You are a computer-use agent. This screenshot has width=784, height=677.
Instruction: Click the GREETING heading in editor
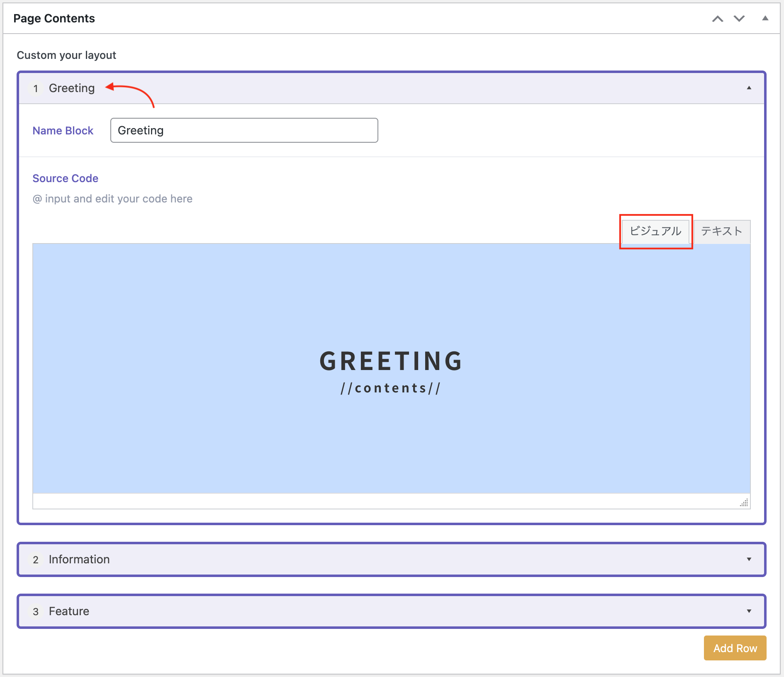pyautogui.click(x=391, y=361)
